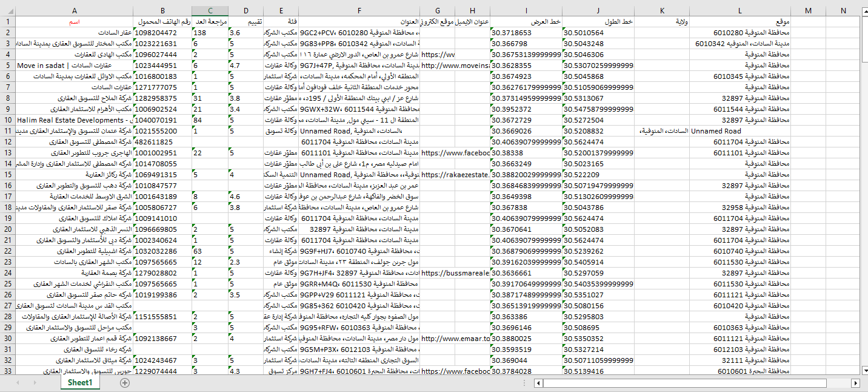Select column L header
Image resolution: width=868 pixels, height=392 pixels.
coord(739,11)
